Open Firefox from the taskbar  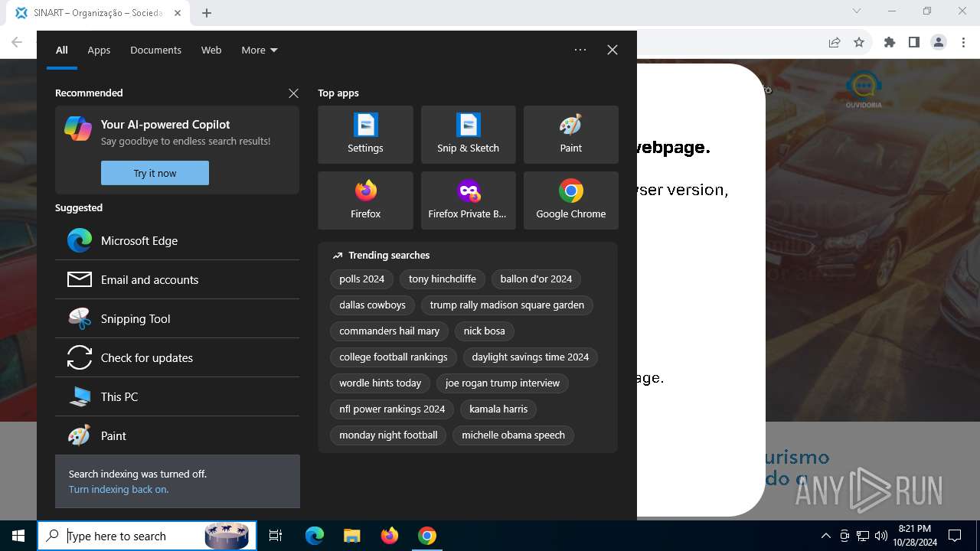(x=390, y=536)
